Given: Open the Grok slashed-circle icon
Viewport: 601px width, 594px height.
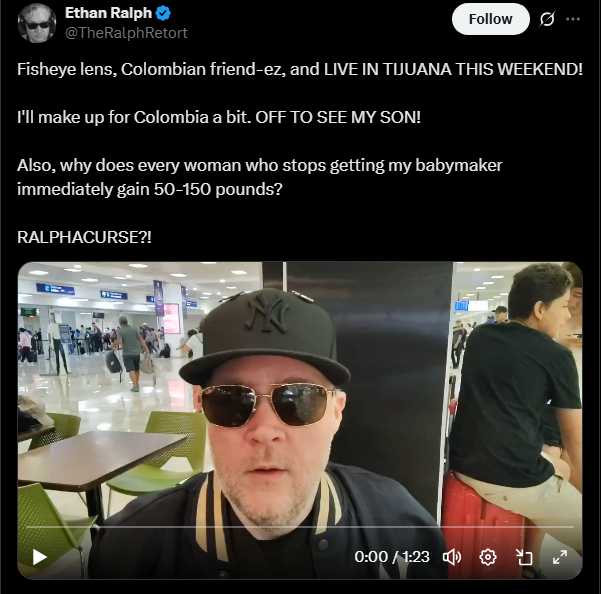Looking at the screenshot, I should pos(547,19).
